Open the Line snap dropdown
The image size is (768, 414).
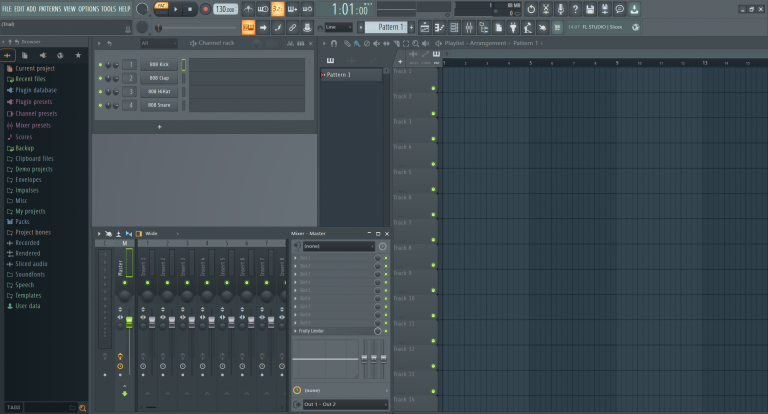(x=338, y=27)
